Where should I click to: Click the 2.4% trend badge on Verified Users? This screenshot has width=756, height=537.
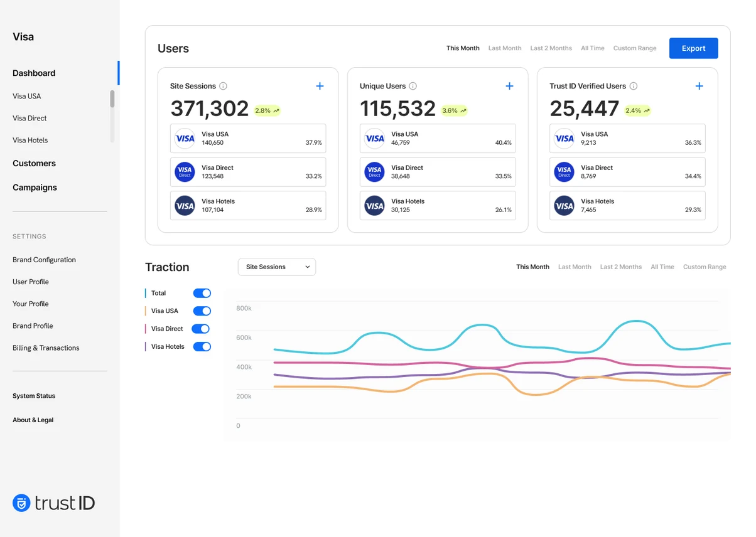tap(637, 110)
